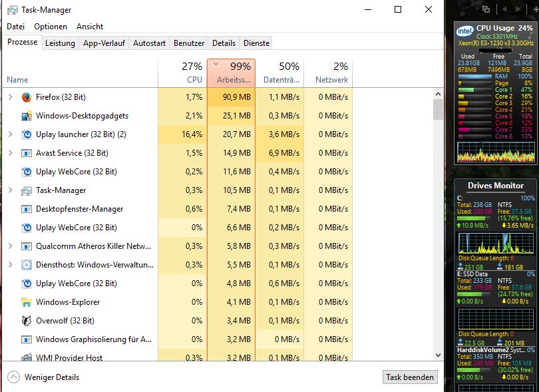The image size is (539, 392).
Task: Click the gadget sidebar next arrow
Action: [x=518, y=9]
